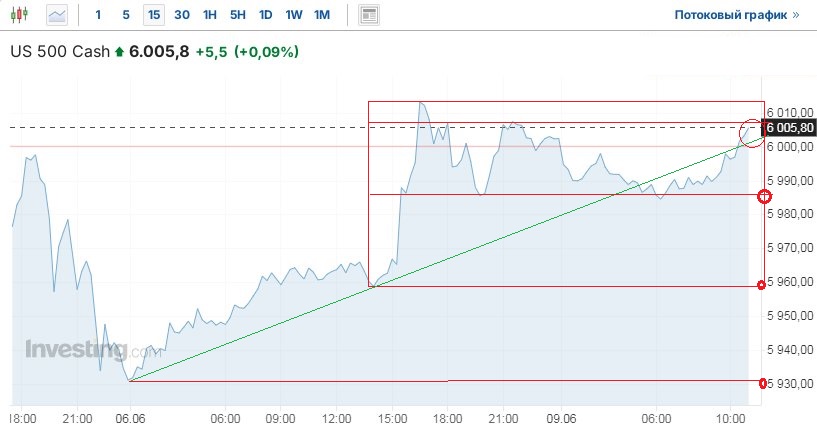
Task: Choose the 15-minute interval
Action: [x=153, y=15]
